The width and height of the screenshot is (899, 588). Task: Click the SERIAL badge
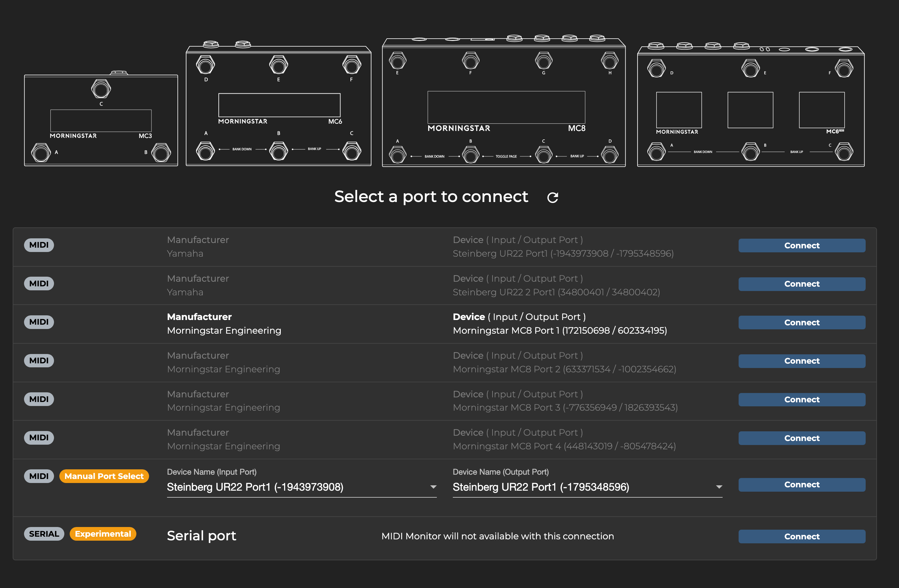click(x=44, y=534)
